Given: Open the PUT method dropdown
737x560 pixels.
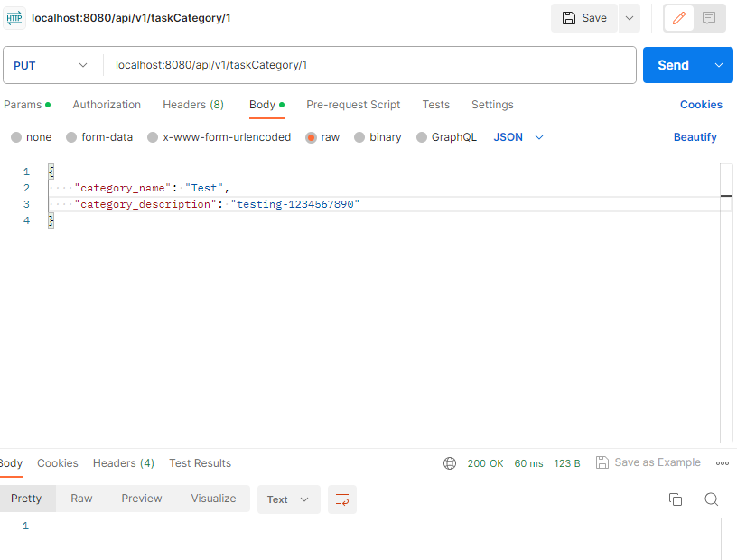Looking at the screenshot, I should (51, 65).
